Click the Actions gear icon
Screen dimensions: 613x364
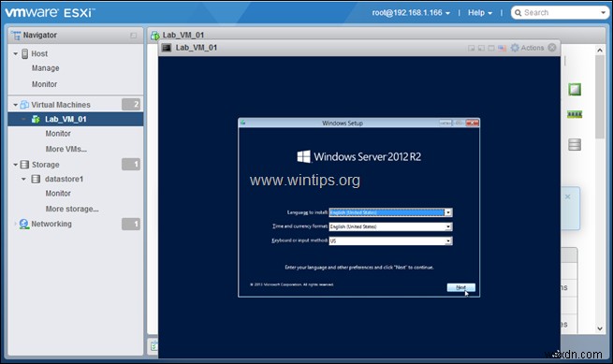(515, 48)
